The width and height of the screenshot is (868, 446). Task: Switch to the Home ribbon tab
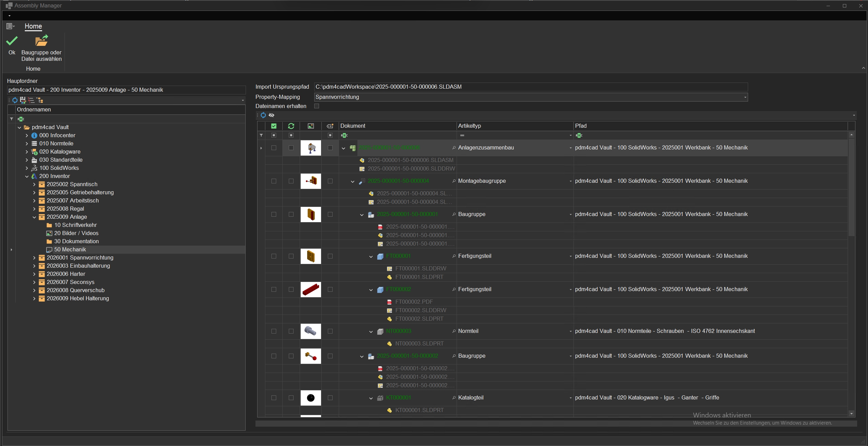33,26
